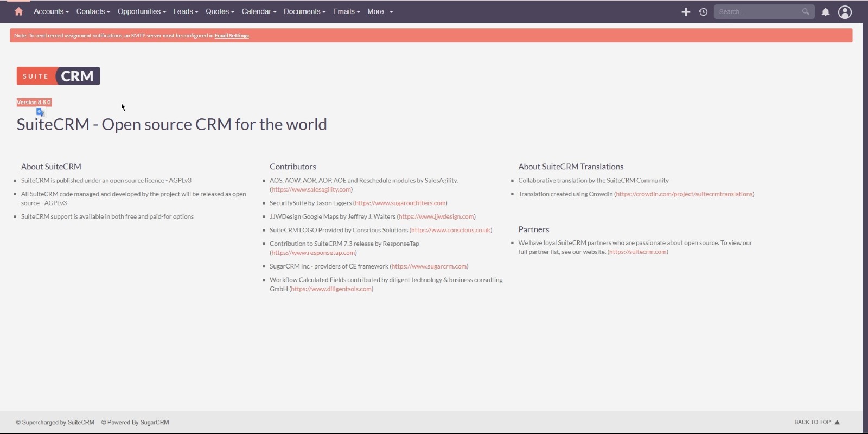
Task: Open the quick create plus icon
Action: click(x=686, y=12)
